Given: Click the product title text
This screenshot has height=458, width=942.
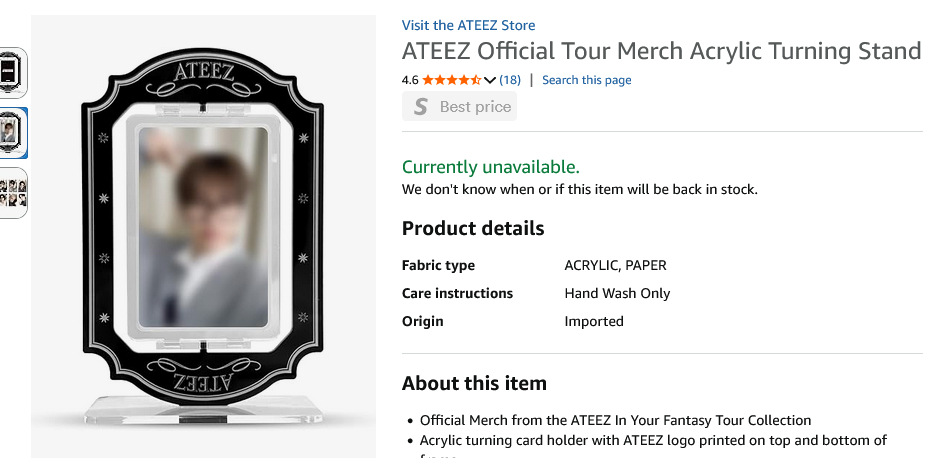Looking at the screenshot, I should point(661,51).
